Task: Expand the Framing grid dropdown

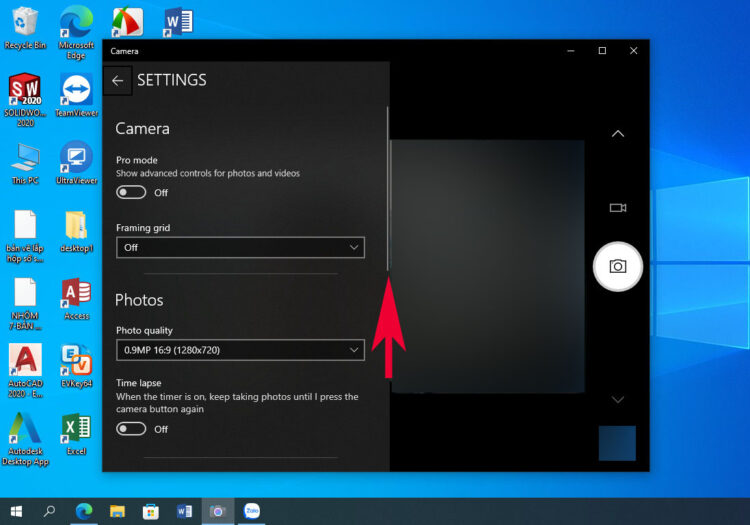Action: point(240,247)
